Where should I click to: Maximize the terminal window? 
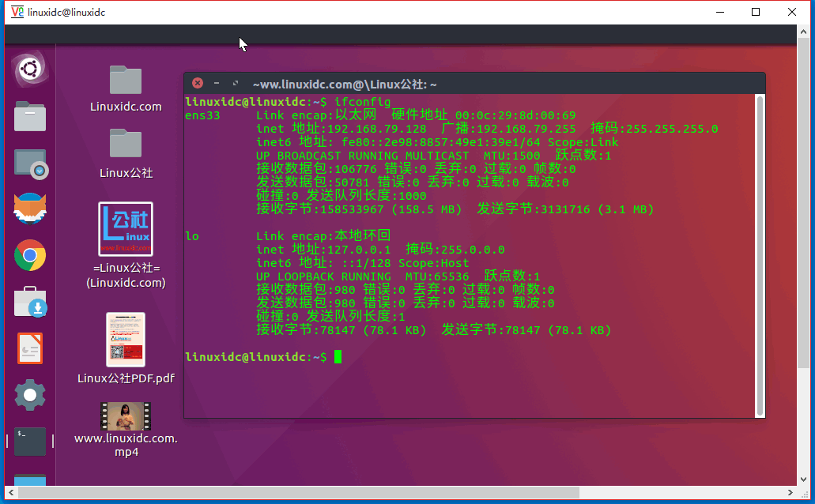pyautogui.click(x=236, y=83)
